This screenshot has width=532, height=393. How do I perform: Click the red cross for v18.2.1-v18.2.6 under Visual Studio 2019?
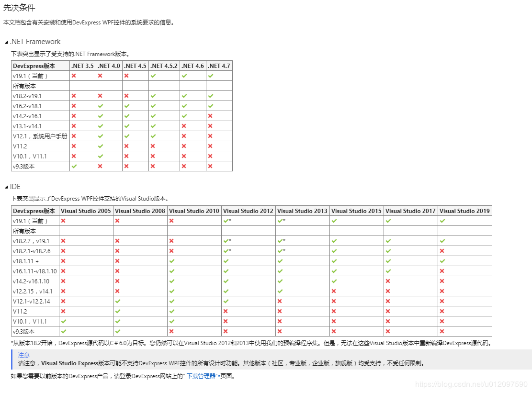coord(442,251)
